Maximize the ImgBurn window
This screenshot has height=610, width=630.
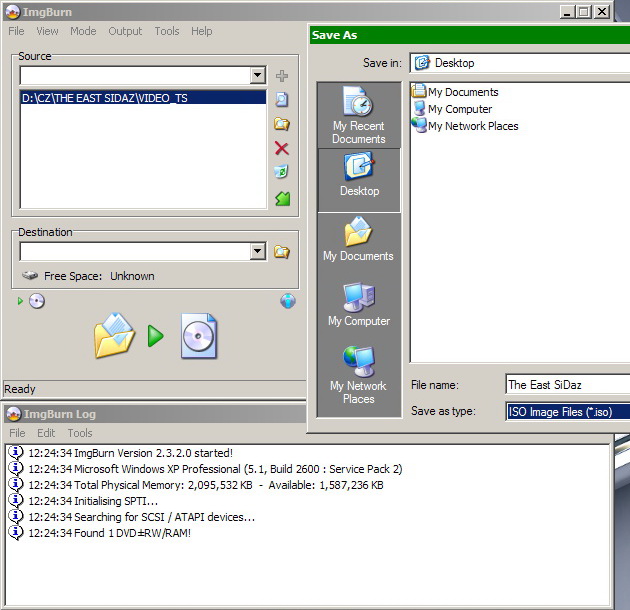pyautogui.click(x=584, y=12)
